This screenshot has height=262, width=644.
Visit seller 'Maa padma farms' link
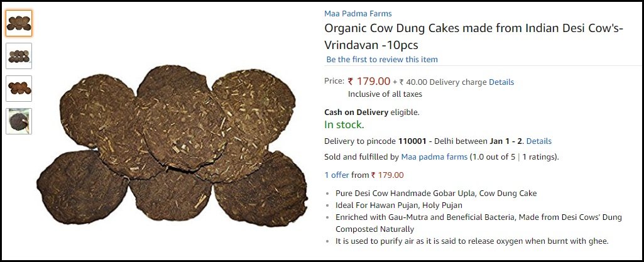pos(434,157)
